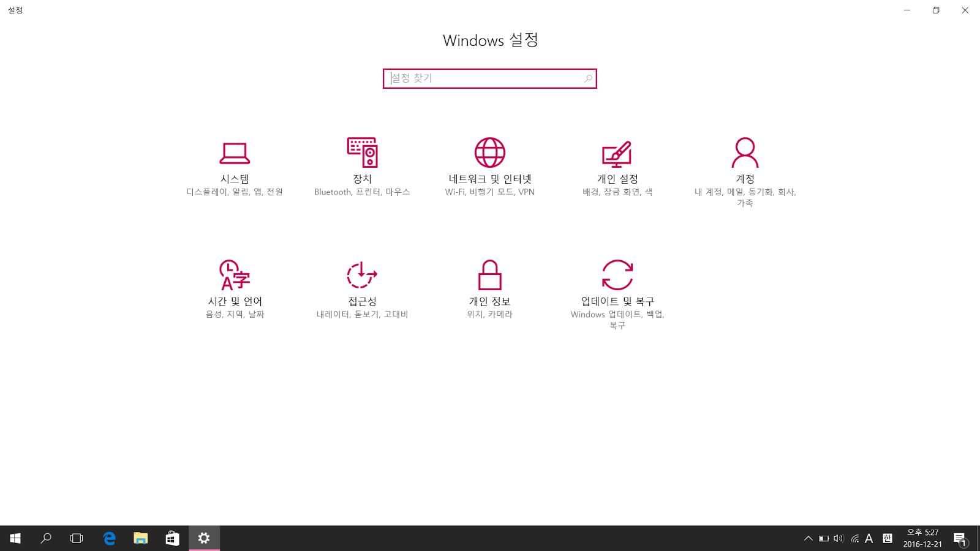This screenshot has width=980, height=551.
Task: Show hidden system tray icons
Action: [809, 539]
